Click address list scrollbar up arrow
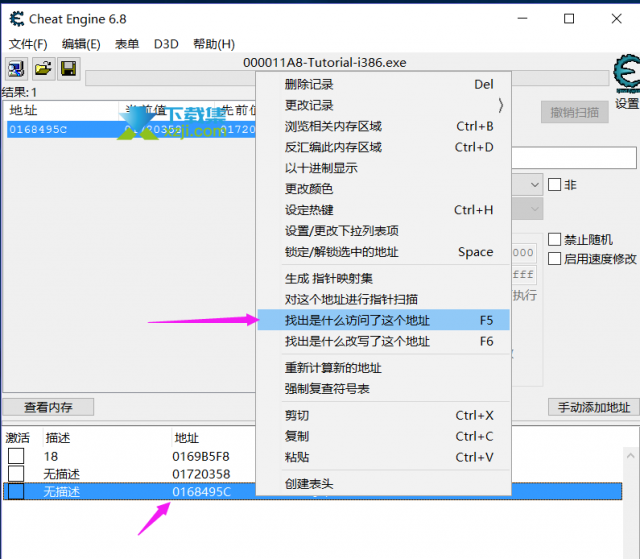The image size is (640, 559). (x=630, y=456)
